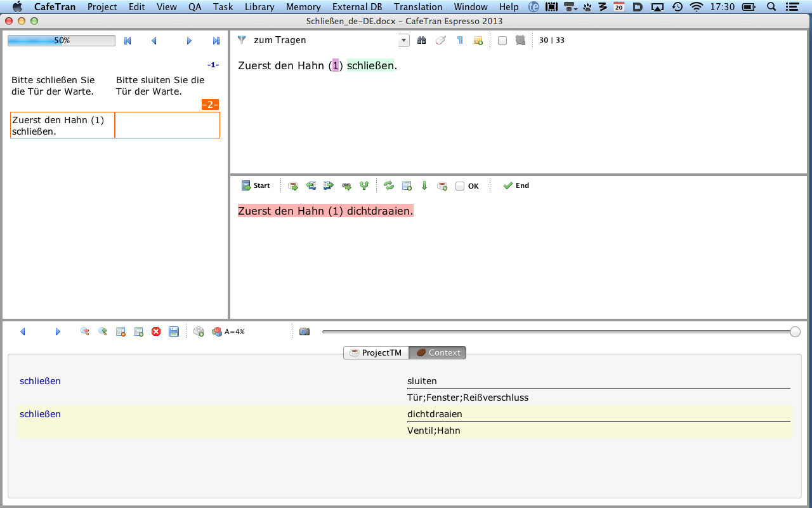Click the slider handle in the bottom toolbar
This screenshot has height=508, width=812.
pos(795,331)
